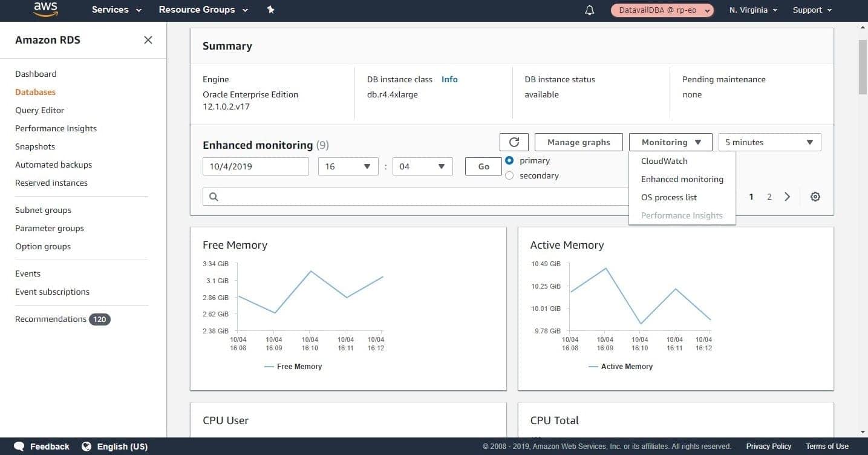The width and height of the screenshot is (868, 455).
Task: Open Dashboard in the RDS sidebar
Action: pos(36,74)
